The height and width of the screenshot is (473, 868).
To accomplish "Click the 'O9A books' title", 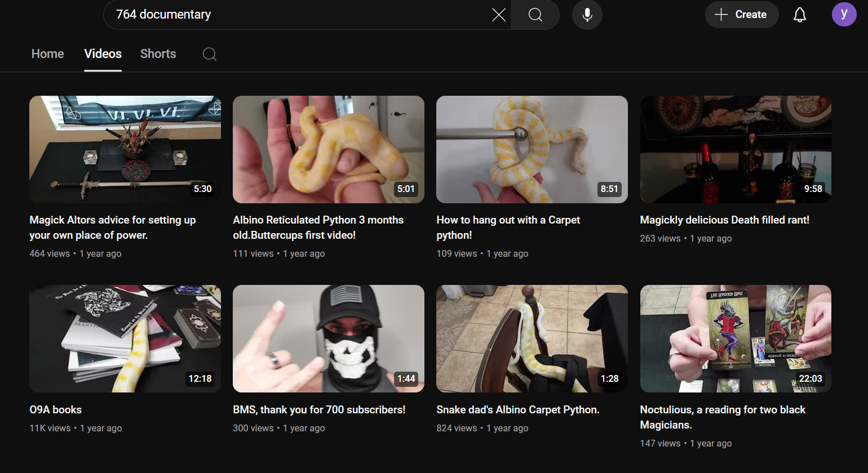I will tap(56, 410).
